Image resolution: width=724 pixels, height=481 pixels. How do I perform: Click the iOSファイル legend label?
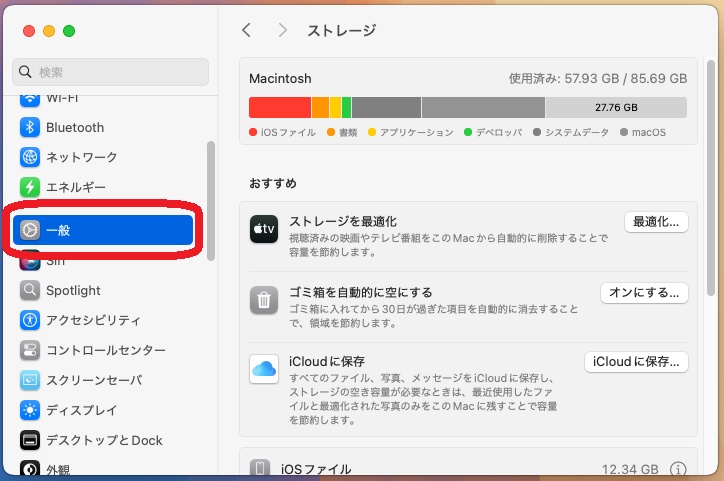(x=288, y=132)
